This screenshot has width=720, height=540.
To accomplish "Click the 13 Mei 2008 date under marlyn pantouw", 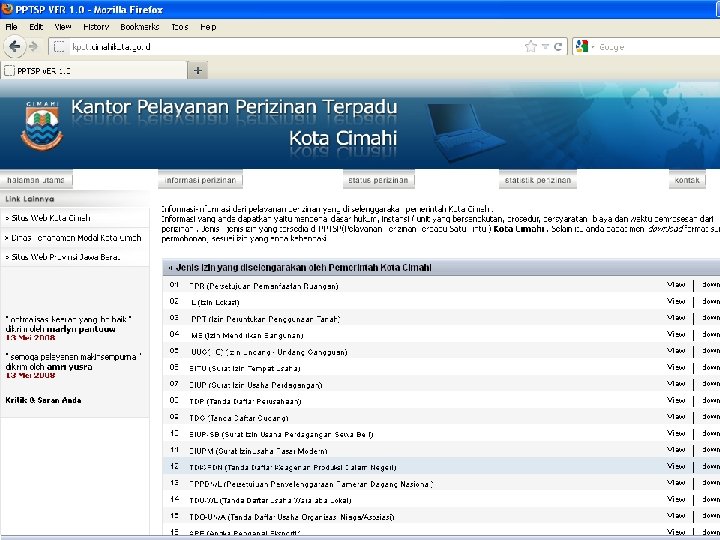I will [30, 338].
